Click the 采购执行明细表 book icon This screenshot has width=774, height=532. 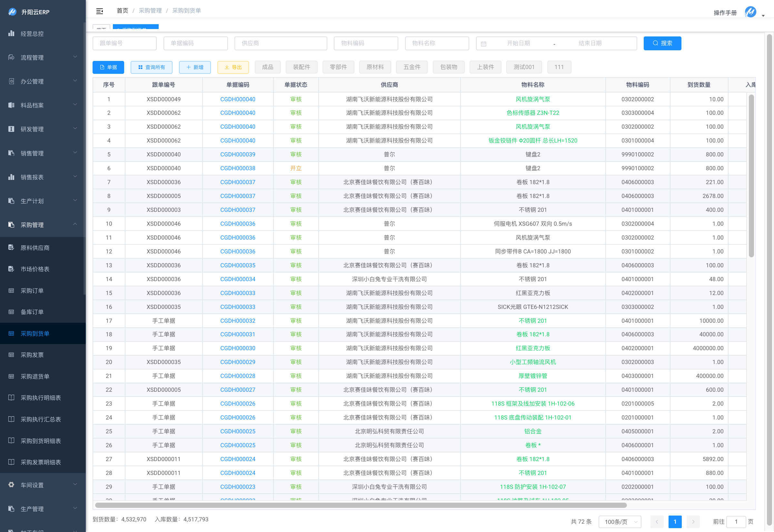(x=11, y=398)
